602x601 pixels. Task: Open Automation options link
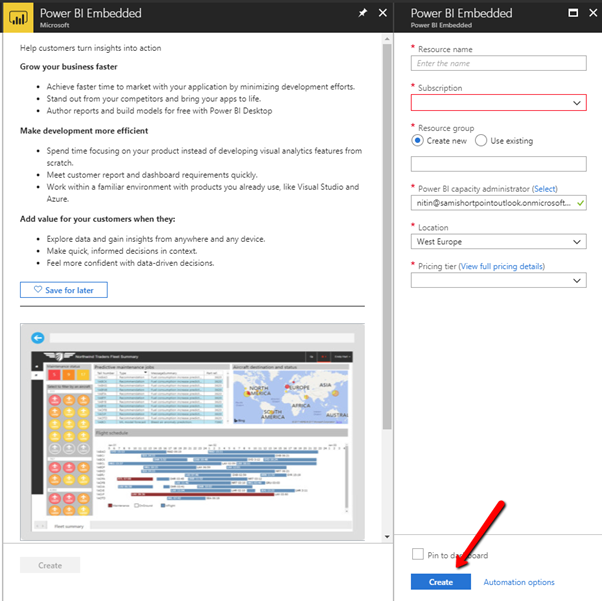(519, 582)
